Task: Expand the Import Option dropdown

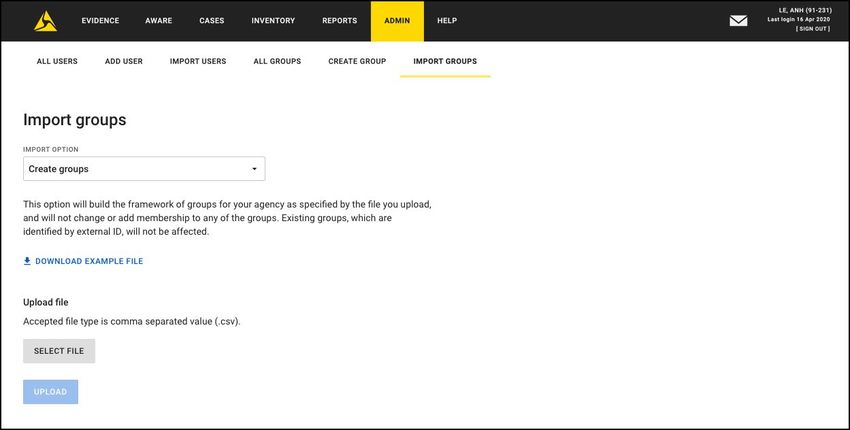Action: coord(144,169)
